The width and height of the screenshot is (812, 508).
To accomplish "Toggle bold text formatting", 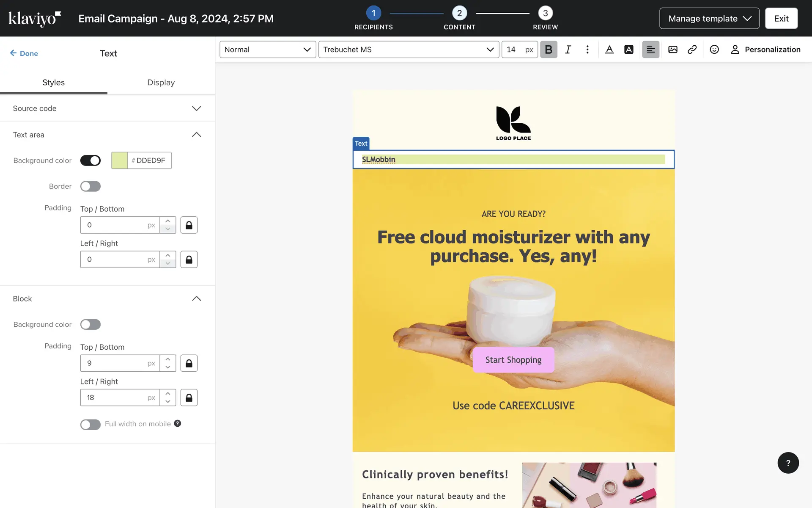I will pos(549,50).
